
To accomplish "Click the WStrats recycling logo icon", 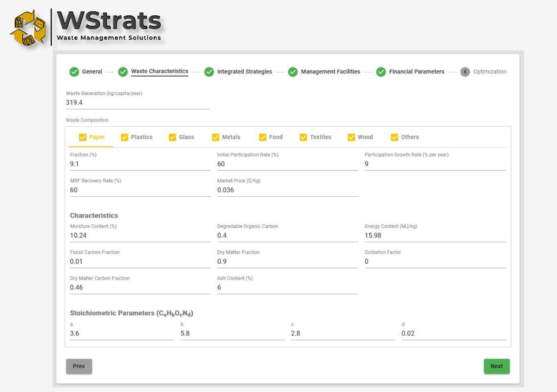I will [x=28, y=28].
